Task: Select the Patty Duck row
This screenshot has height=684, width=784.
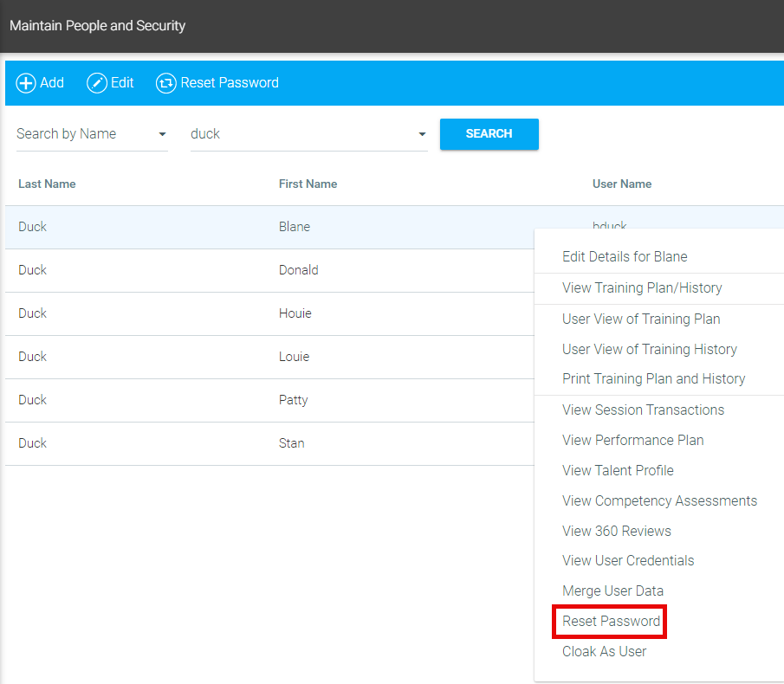Action: 260,400
